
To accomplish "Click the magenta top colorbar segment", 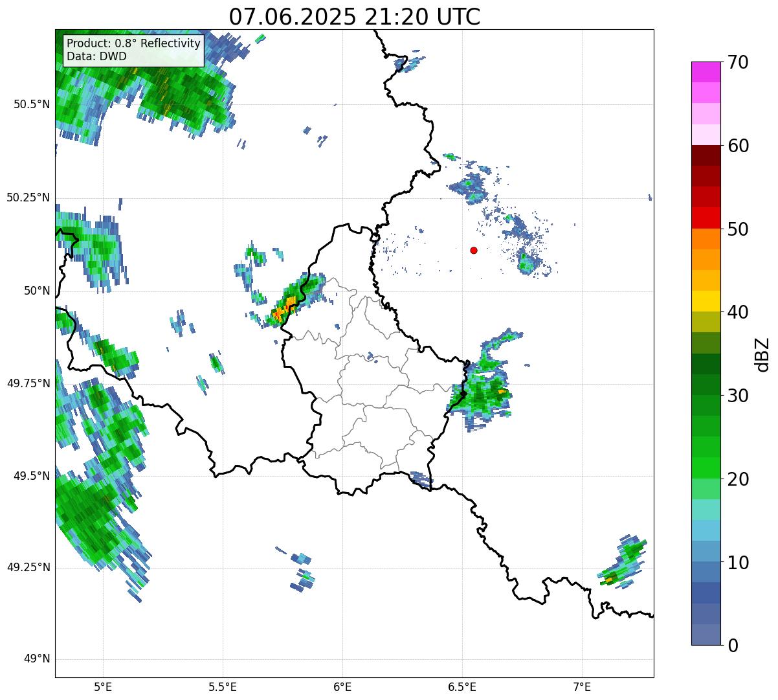I will 706,72.
